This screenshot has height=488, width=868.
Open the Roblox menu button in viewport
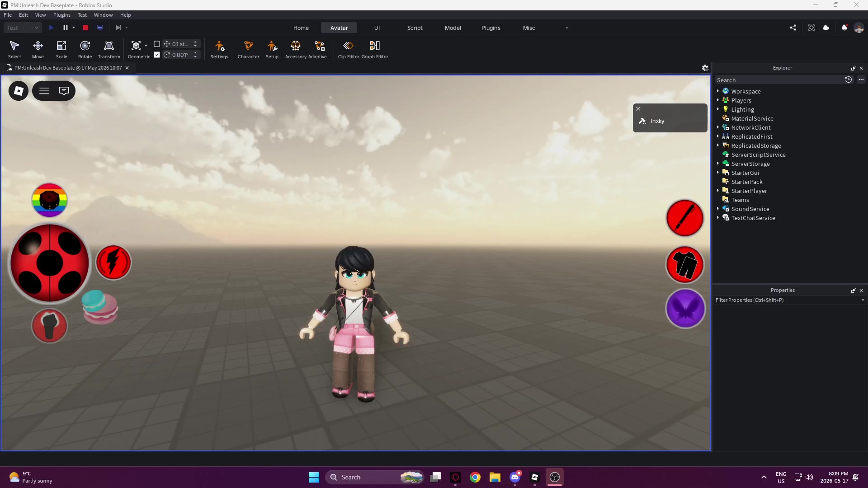[19, 91]
